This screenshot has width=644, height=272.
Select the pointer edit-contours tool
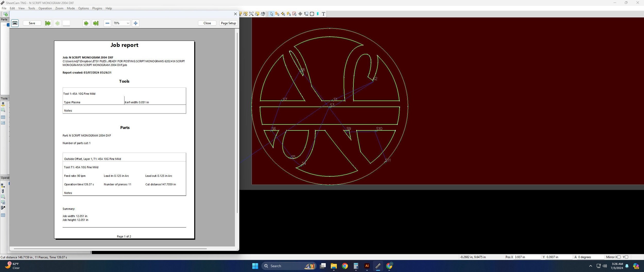272,14
